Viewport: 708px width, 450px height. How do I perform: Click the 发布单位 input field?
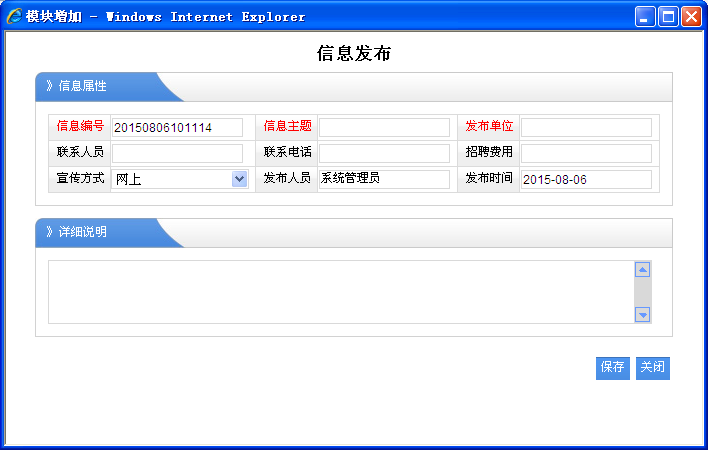[x=586, y=127]
